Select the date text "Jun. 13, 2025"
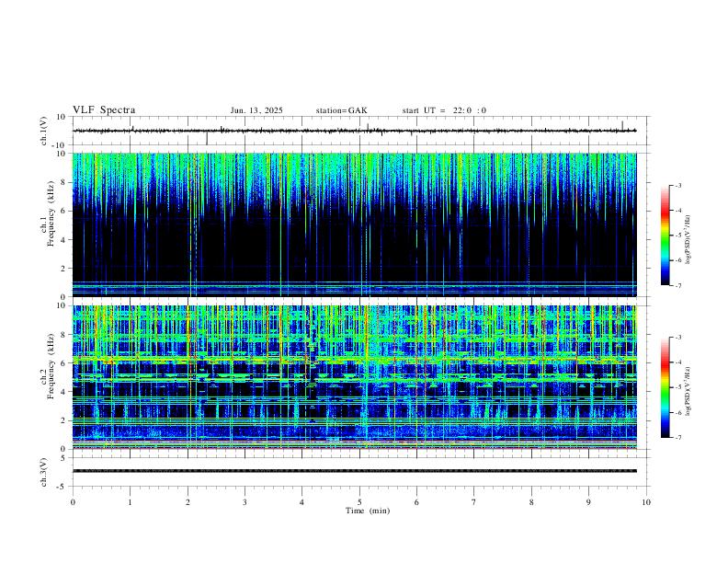 tap(256, 110)
